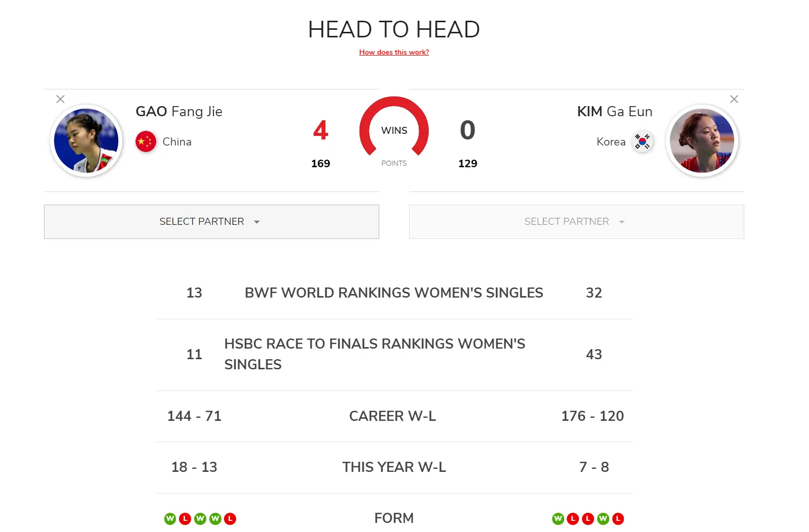This screenshot has width=809, height=532.
Task: Click the GAO Fang Jie player name
Action: coord(179,112)
